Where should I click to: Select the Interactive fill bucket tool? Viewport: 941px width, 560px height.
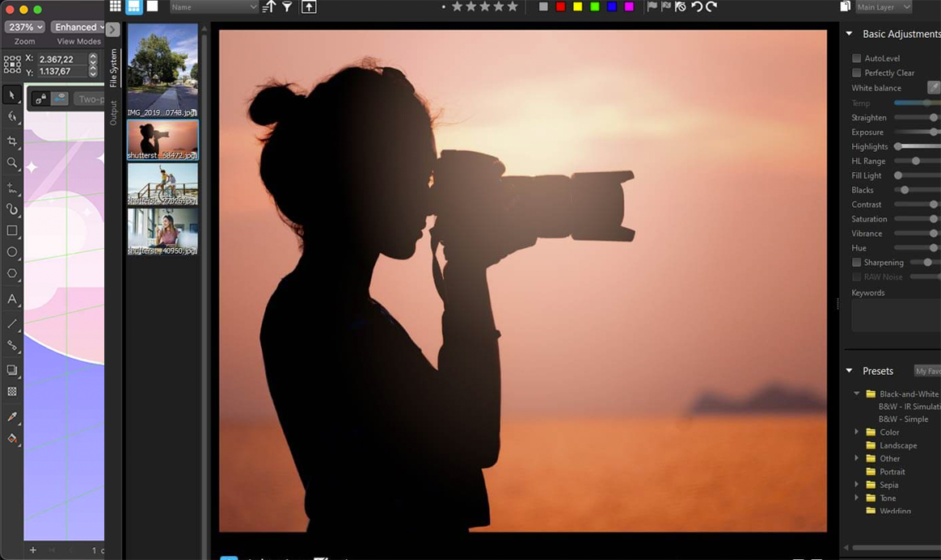(x=11, y=438)
